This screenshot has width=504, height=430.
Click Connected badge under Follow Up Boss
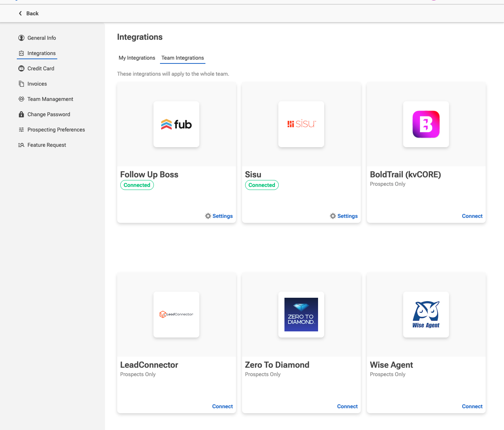click(137, 185)
